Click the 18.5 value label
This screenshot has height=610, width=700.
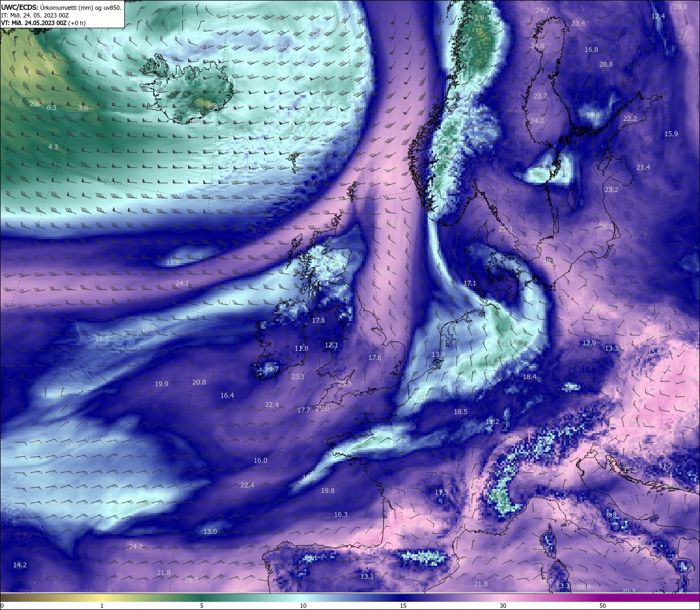pos(460,412)
